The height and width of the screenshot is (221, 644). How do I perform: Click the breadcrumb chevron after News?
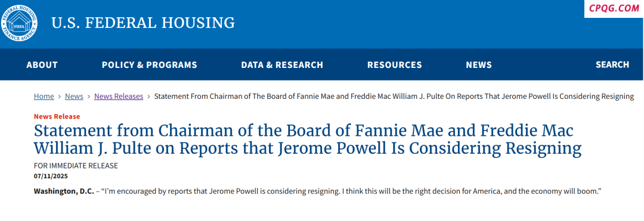tap(89, 97)
